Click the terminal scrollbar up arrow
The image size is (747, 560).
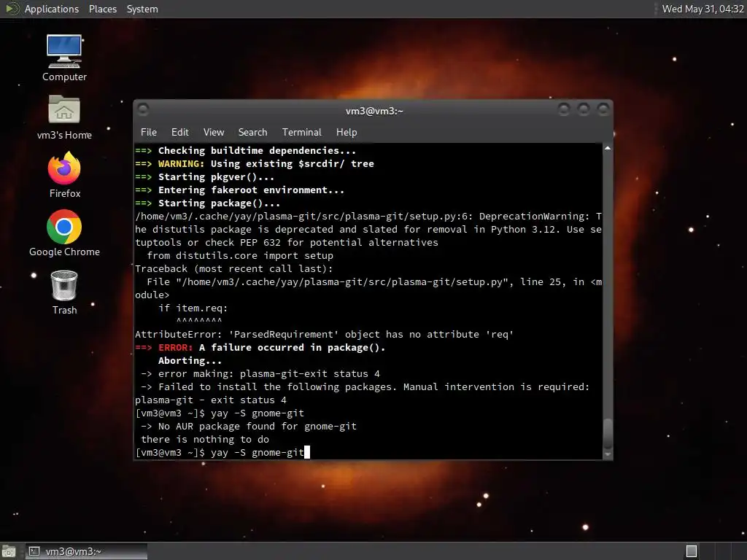pos(608,149)
